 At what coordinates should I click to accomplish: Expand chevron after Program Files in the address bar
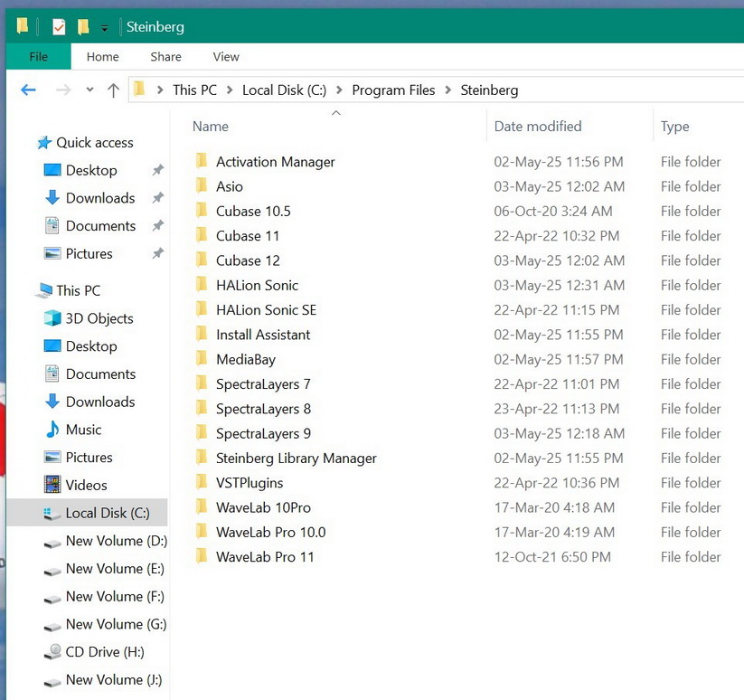(x=447, y=90)
